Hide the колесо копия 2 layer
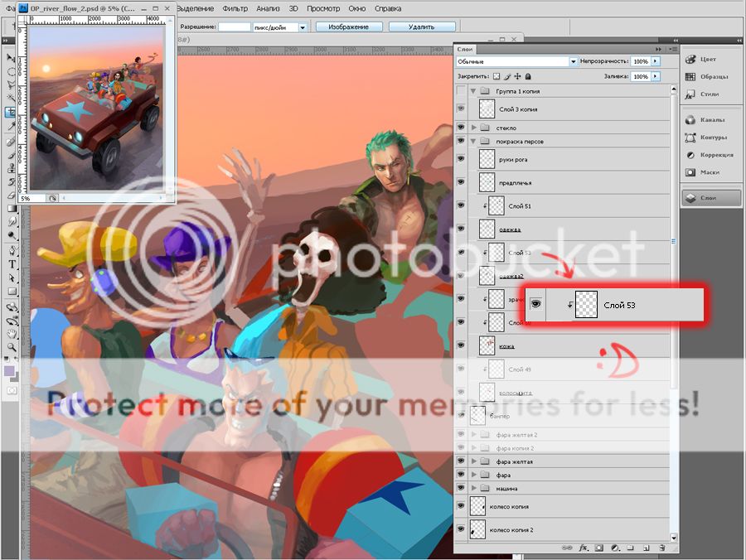Image resolution: width=746 pixels, height=560 pixels. tap(461, 529)
